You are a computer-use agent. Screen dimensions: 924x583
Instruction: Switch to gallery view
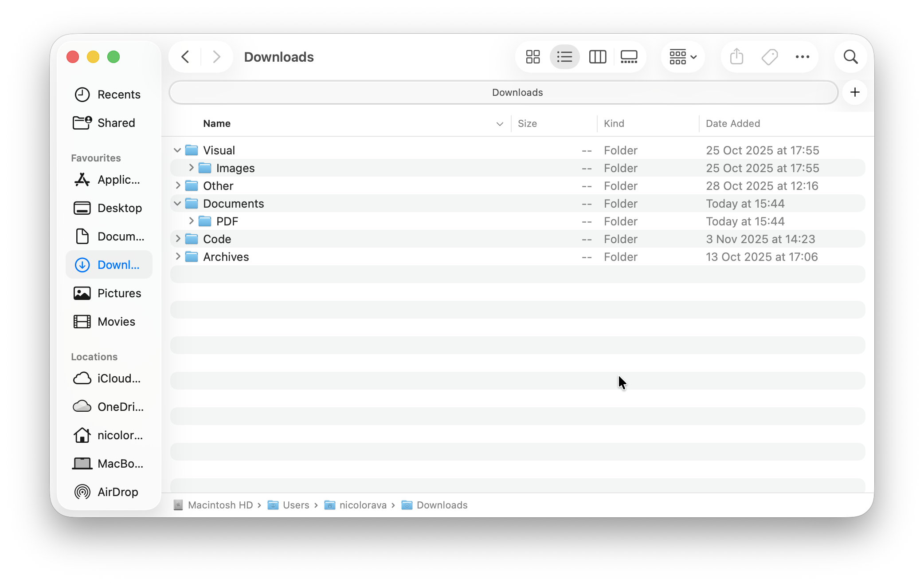click(x=629, y=57)
